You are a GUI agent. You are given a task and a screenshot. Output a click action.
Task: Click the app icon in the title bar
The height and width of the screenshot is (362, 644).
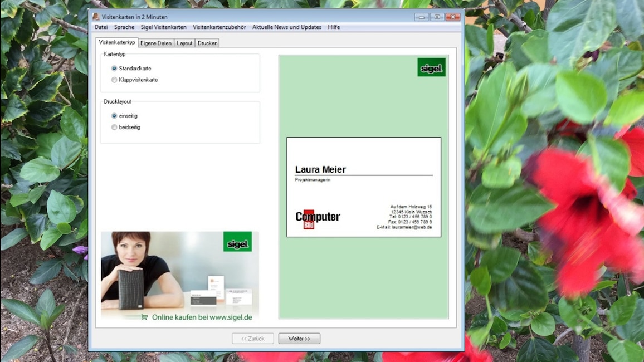pos(96,17)
